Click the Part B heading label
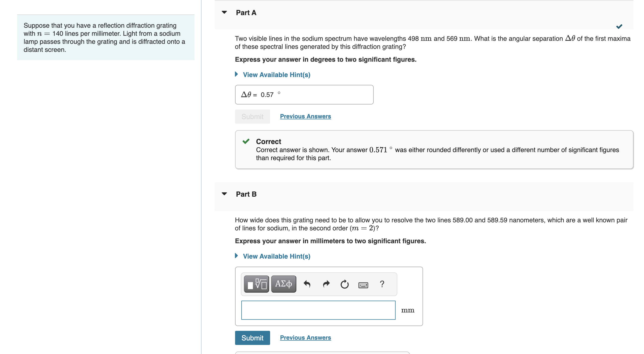 246,194
